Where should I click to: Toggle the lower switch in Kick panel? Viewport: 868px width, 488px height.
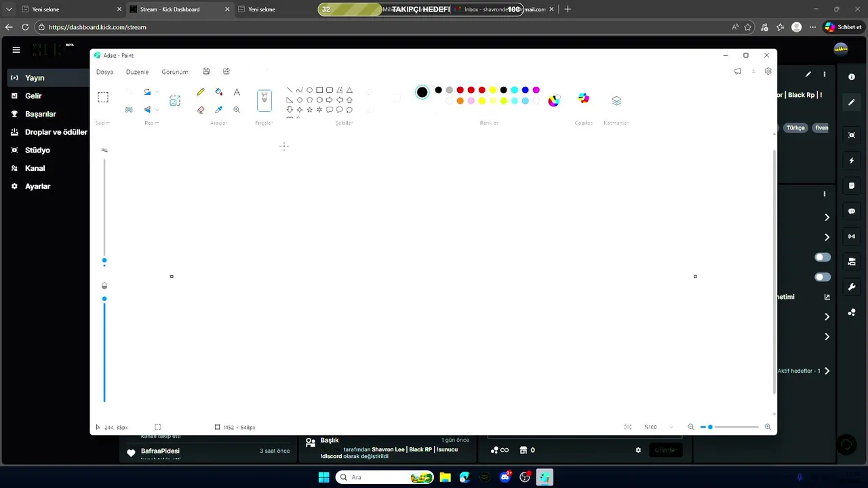823,277
